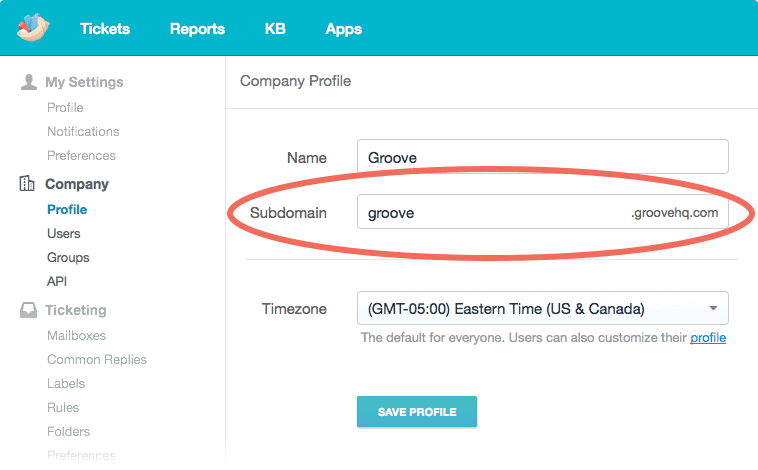This screenshot has height=470, width=758.
Task: Select Users under Company
Action: click(64, 233)
